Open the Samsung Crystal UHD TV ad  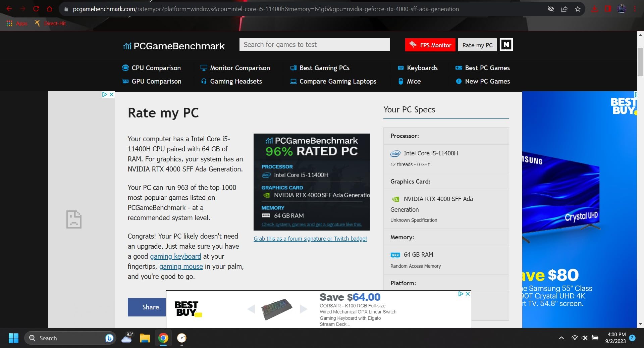[579, 210]
